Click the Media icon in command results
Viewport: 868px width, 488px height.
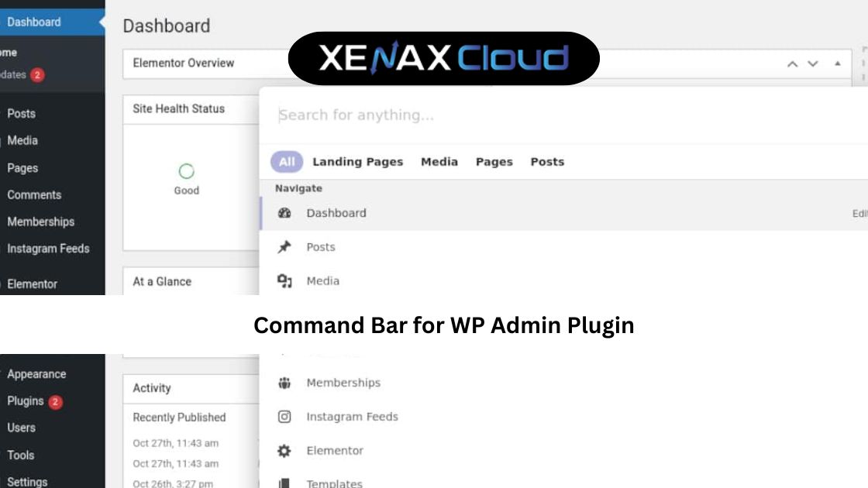click(x=284, y=281)
